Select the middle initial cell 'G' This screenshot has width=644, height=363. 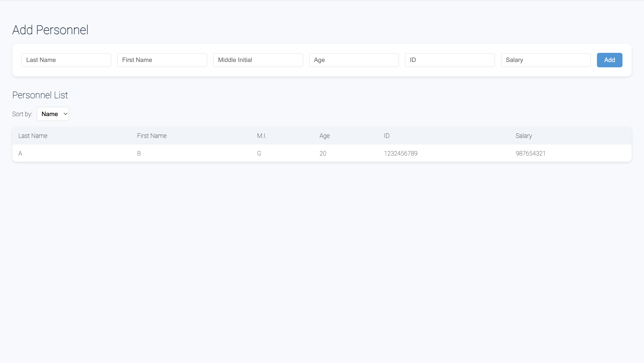(259, 153)
